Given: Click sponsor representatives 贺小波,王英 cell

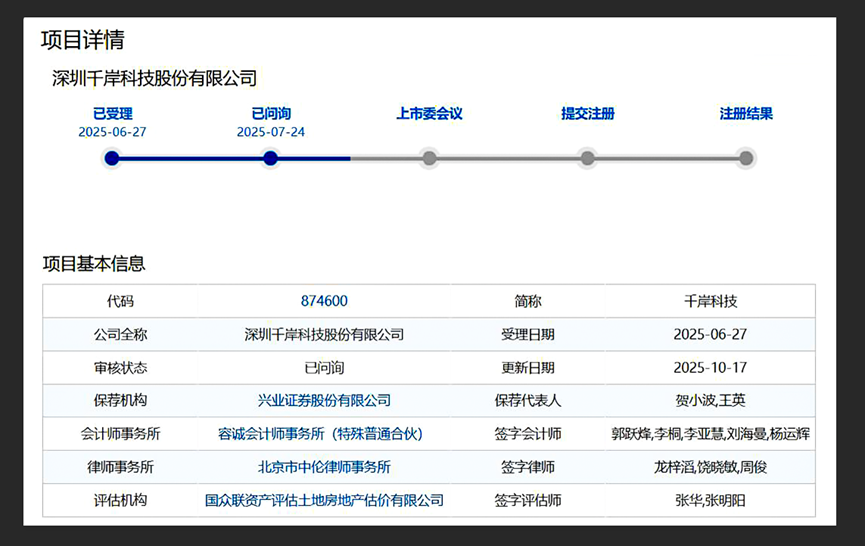Looking at the screenshot, I should [711, 400].
